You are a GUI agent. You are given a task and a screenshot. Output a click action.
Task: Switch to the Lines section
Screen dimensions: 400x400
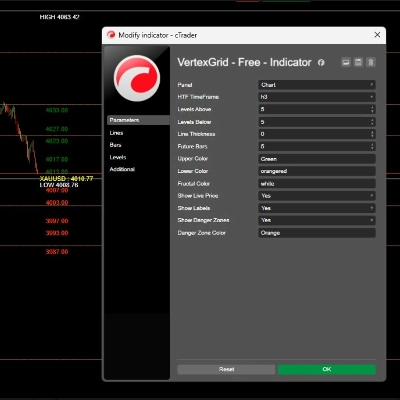point(116,133)
